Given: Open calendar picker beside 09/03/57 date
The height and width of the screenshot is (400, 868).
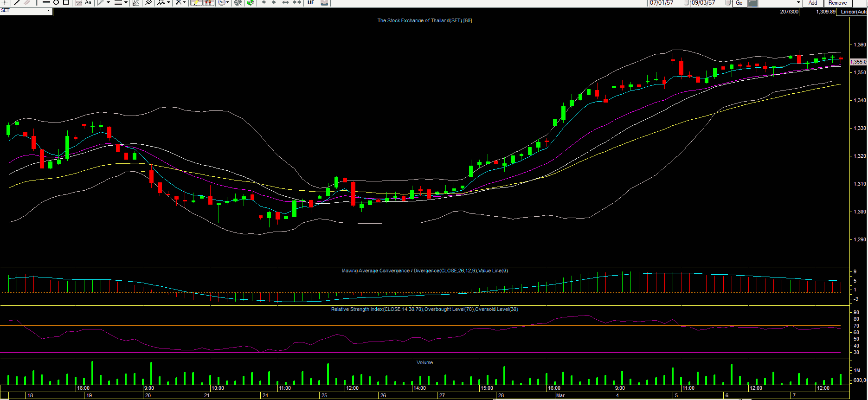Looking at the screenshot, I should (728, 2).
